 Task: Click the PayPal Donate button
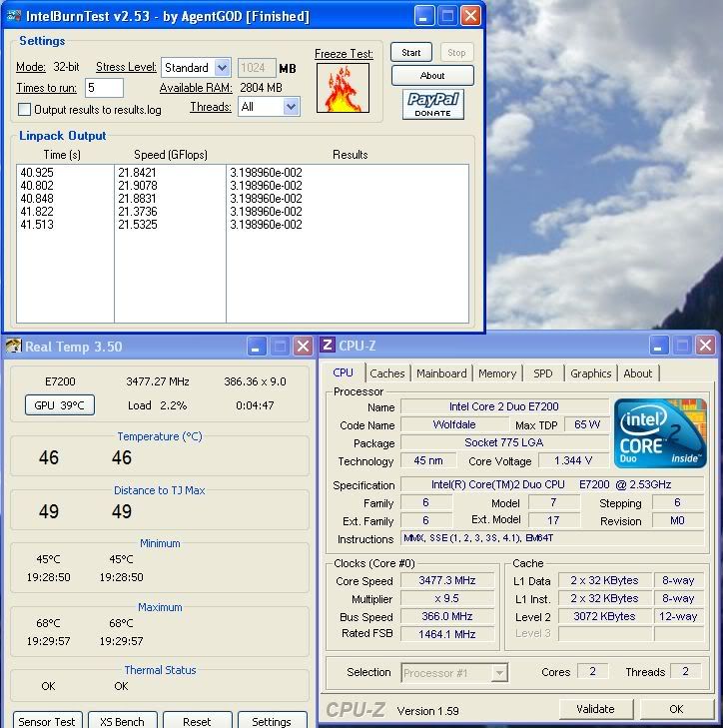(x=432, y=105)
